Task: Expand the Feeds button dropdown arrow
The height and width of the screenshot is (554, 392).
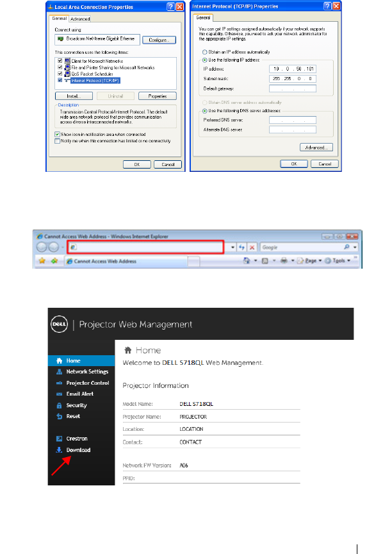Action: 274,261
